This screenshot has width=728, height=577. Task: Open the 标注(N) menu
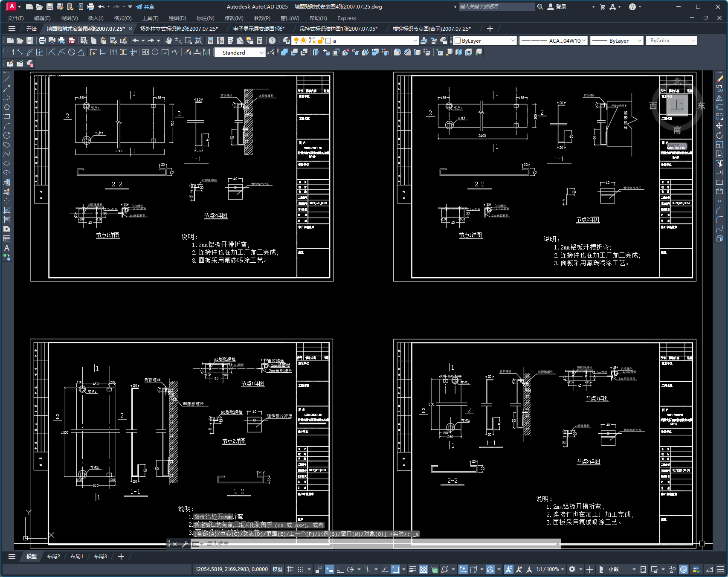[205, 18]
